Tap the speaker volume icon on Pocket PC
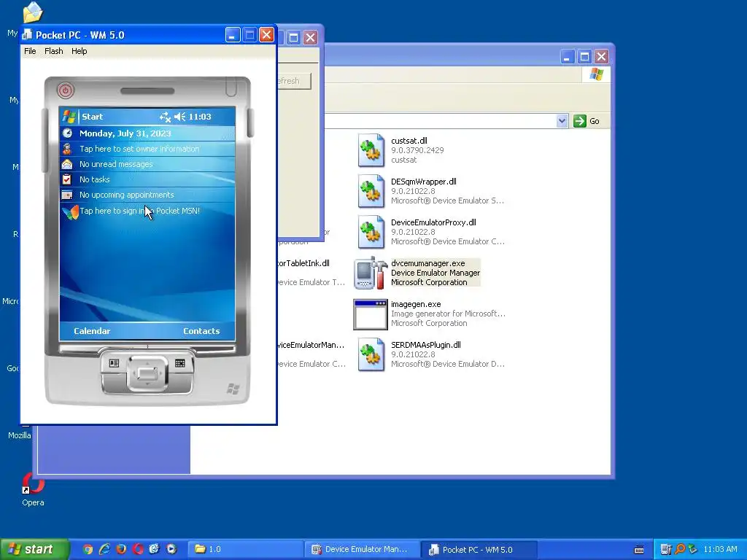The image size is (747, 560). tap(179, 117)
